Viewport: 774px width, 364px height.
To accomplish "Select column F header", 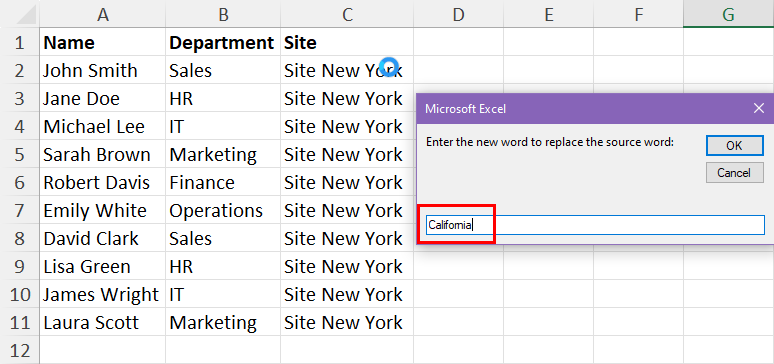I will point(638,14).
